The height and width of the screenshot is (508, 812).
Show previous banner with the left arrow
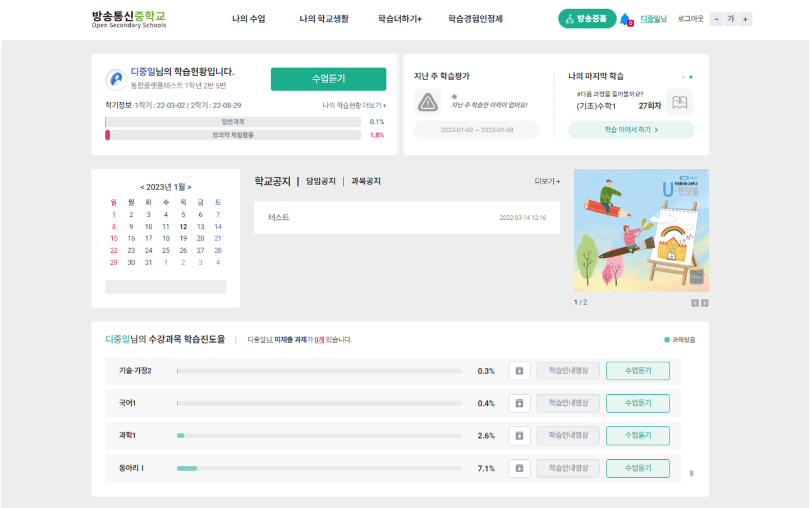[x=695, y=303]
